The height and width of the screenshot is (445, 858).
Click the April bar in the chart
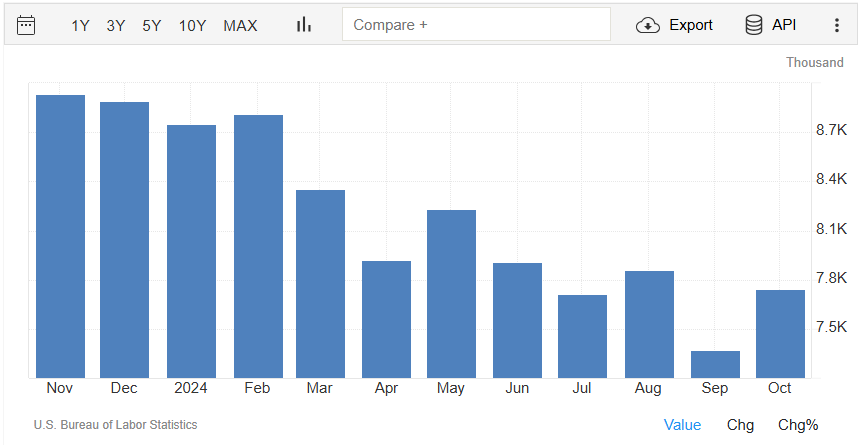point(386,320)
